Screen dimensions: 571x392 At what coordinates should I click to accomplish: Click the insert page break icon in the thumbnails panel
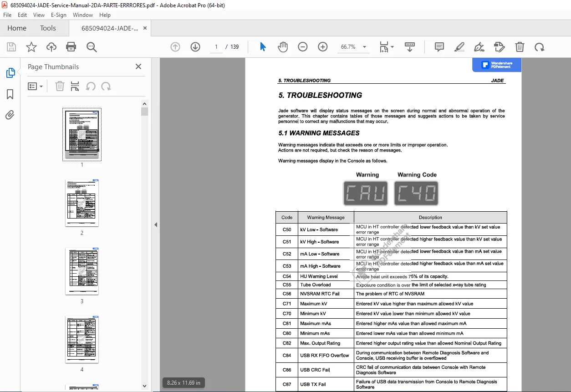[75, 86]
